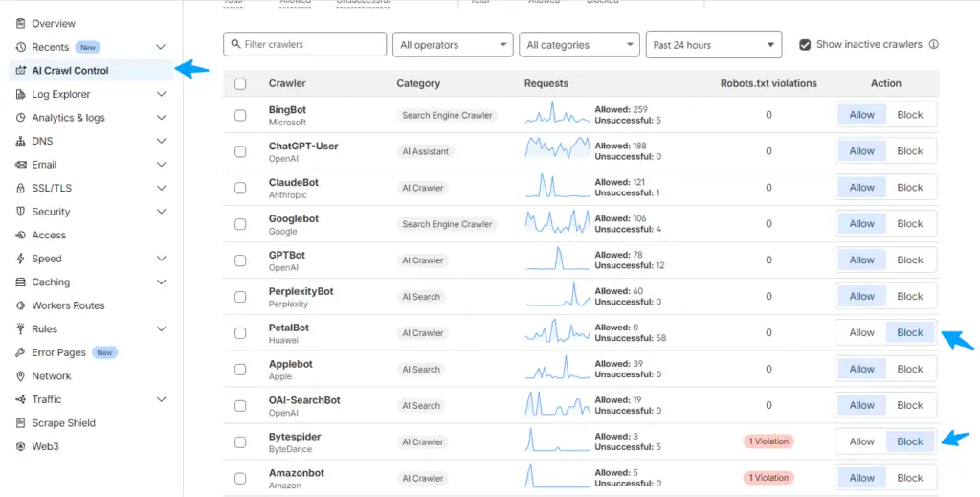Click the Caching icon in sidebar
Viewport: 980px width, 497px height.
tap(21, 282)
